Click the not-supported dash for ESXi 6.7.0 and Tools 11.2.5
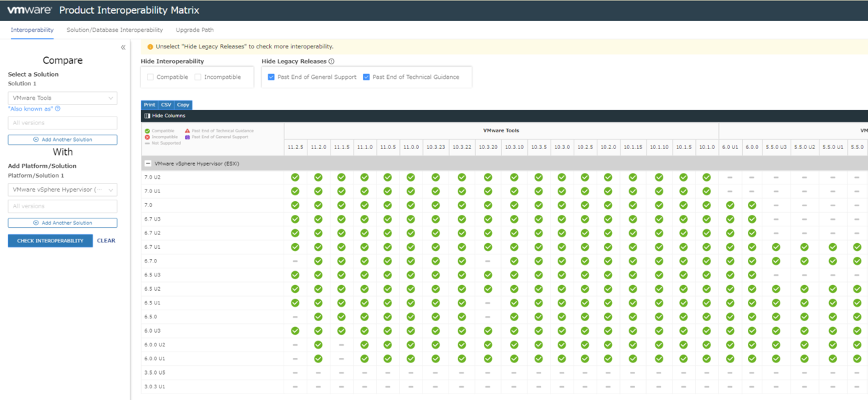Viewport: 868px width, 400px height. point(295,261)
